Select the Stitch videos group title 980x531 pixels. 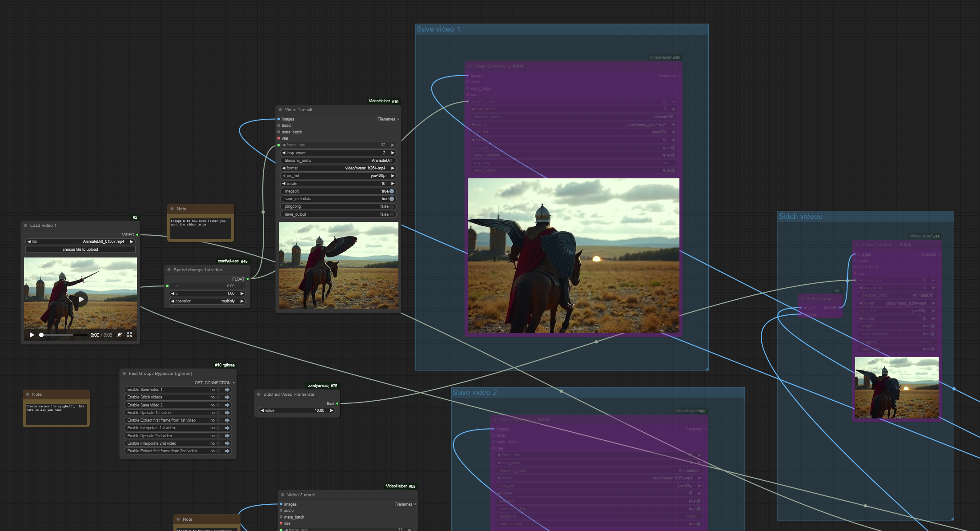800,217
